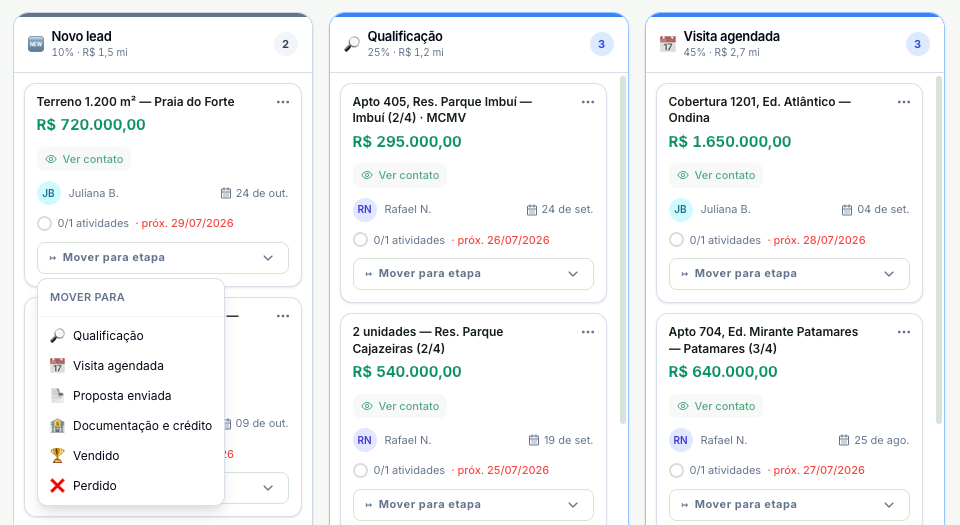Open Mover para etapa dropdown on Cobertura 1201 card

pyautogui.click(x=789, y=274)
